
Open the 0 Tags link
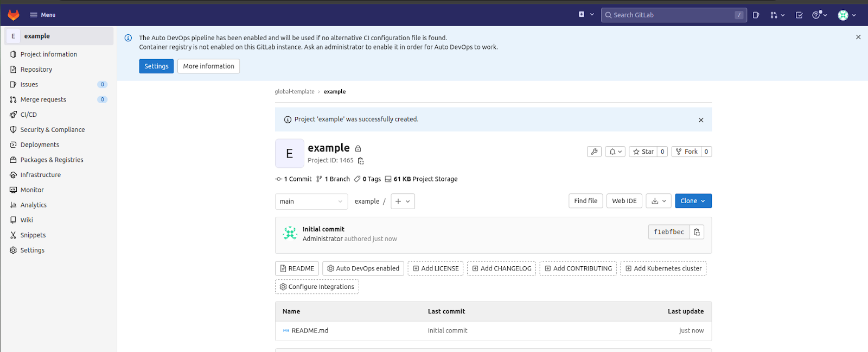367,179
